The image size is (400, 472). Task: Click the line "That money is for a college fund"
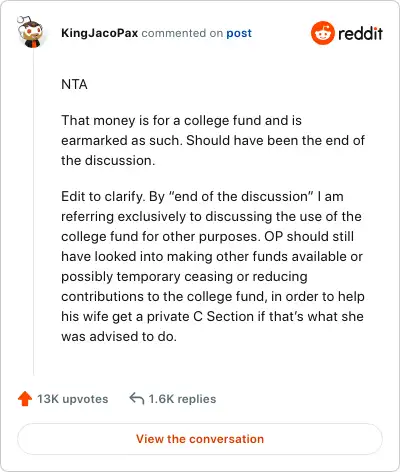tap(181, 121)
